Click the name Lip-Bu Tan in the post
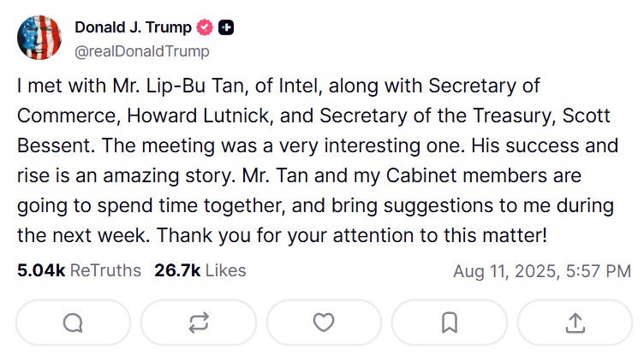The image size is (644, 361). click(197, 86)
